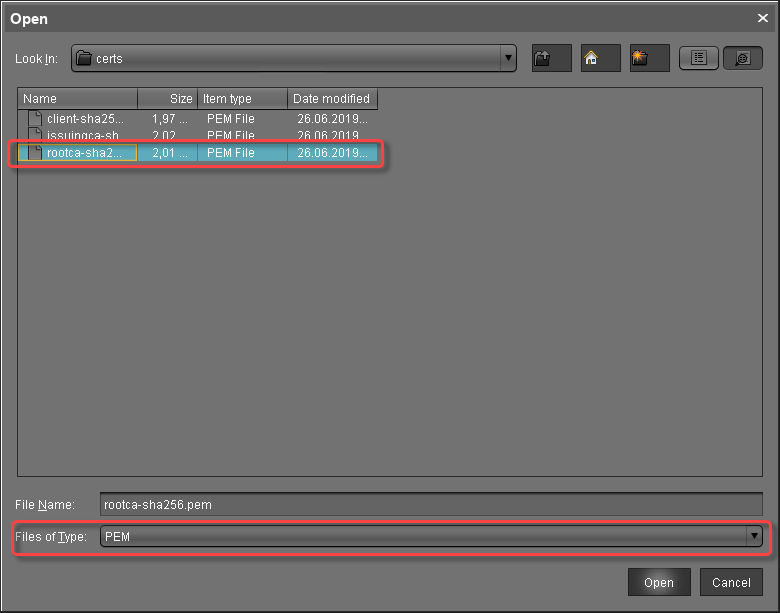Sort files by Size column header

pyautogui.click(x=168, y=99)
